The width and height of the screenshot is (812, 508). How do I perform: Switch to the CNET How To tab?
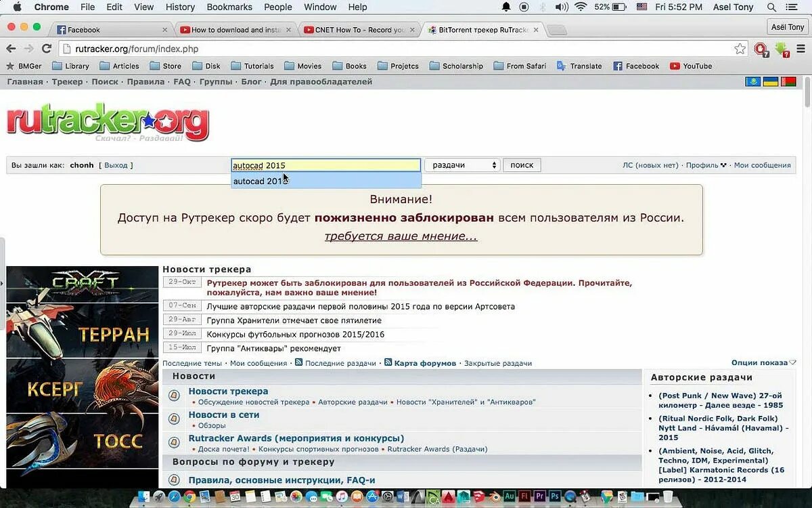click(x=359, y=30)
